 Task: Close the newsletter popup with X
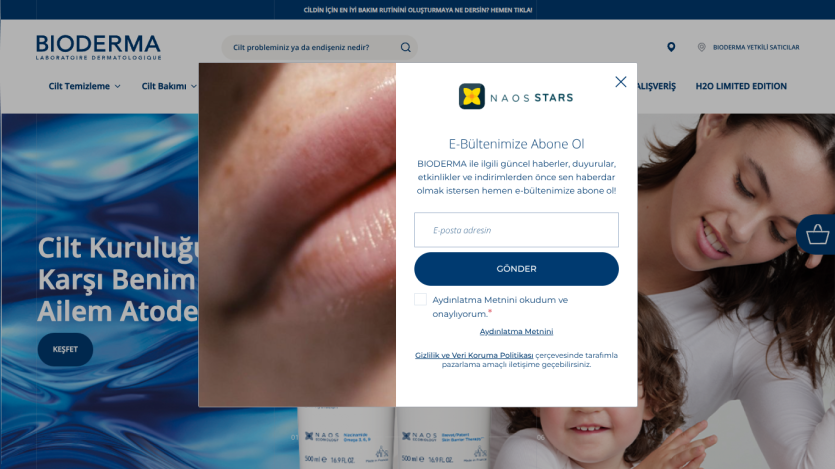pos(620,81)
